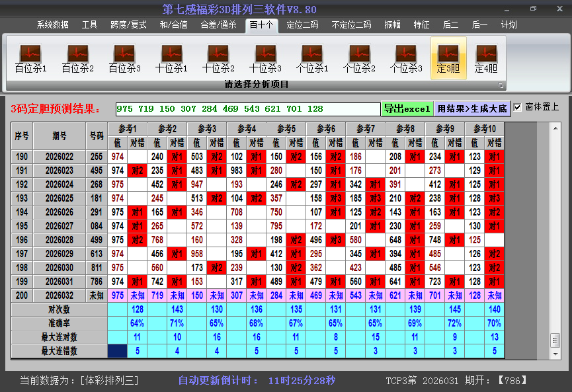The height and width of the screenshot is (392, 572).
Task: Open the 系统数据 menu tab
Action: coord(52,25)
